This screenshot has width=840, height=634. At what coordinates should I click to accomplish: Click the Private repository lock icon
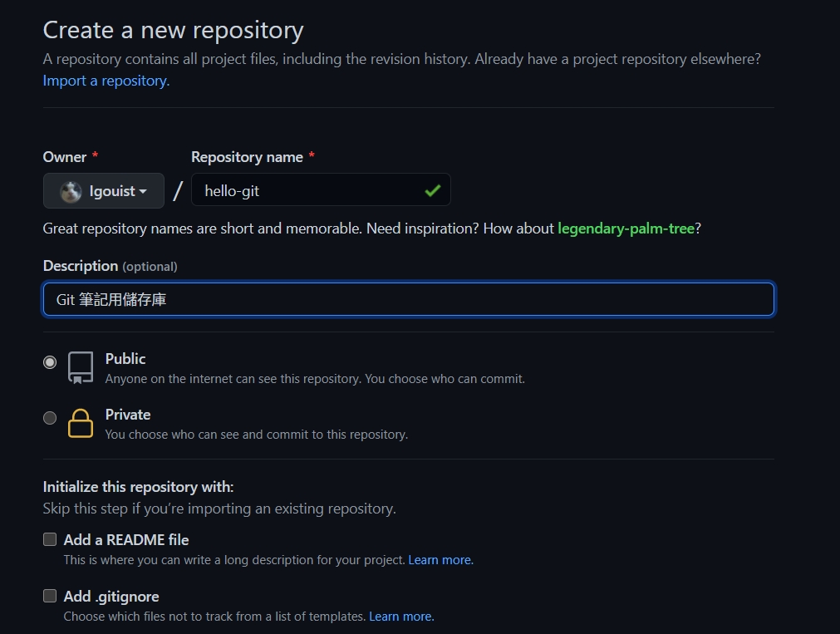pos(81,423)
